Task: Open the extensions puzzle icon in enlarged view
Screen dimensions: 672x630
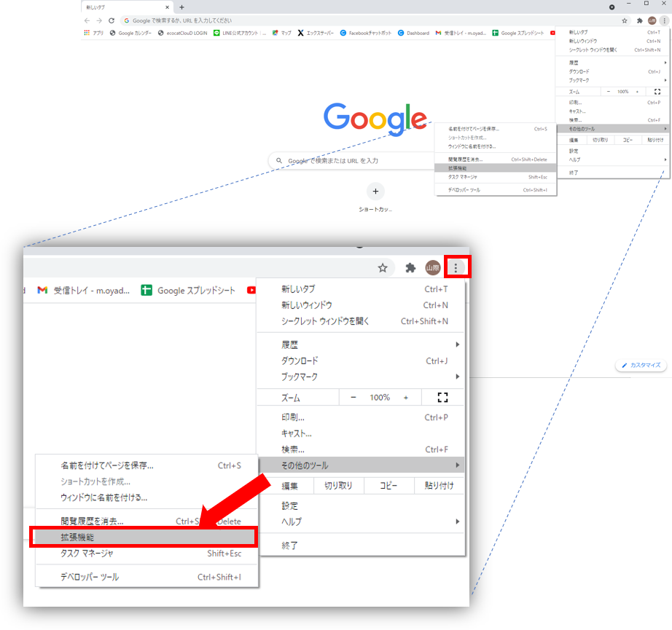Action: pos(410,268)
